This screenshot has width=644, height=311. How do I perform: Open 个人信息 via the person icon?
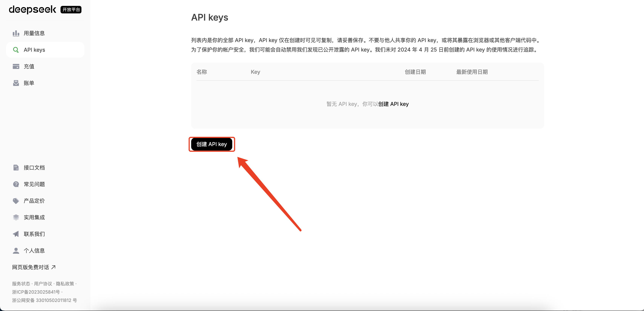(x=16, y=250)
